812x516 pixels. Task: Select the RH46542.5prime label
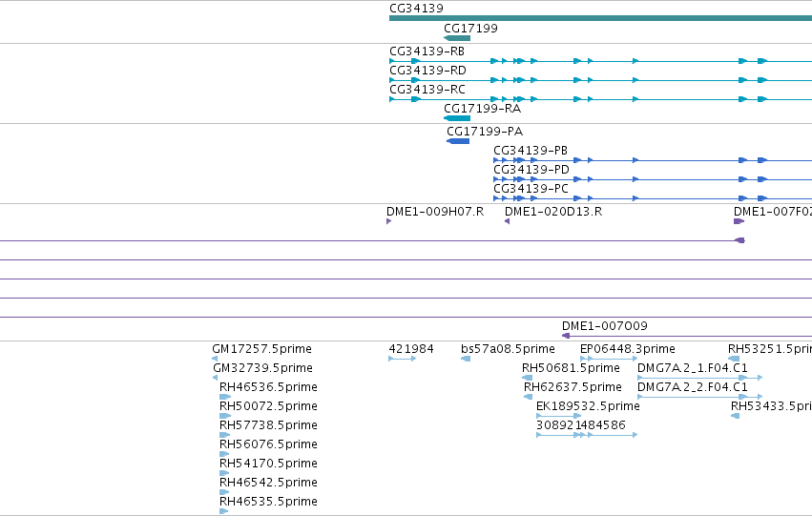269,484
